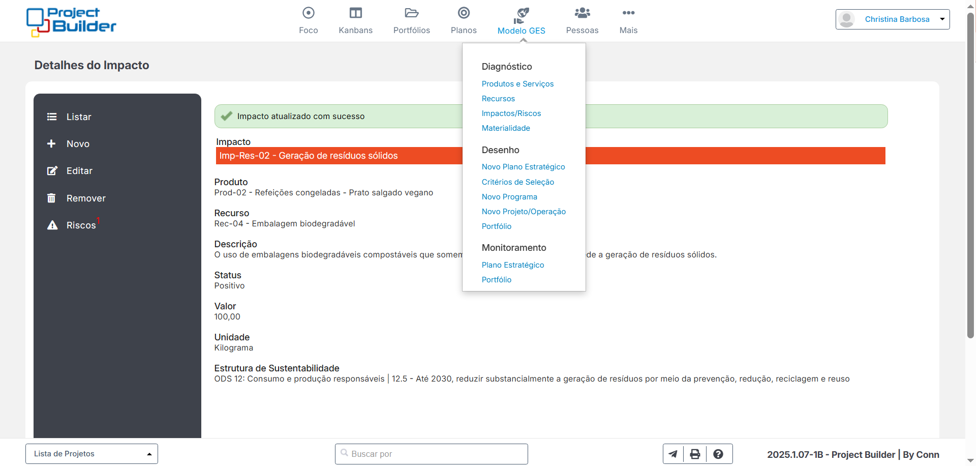Select the Portfólios menu label
980x466 pixels.
412,31
